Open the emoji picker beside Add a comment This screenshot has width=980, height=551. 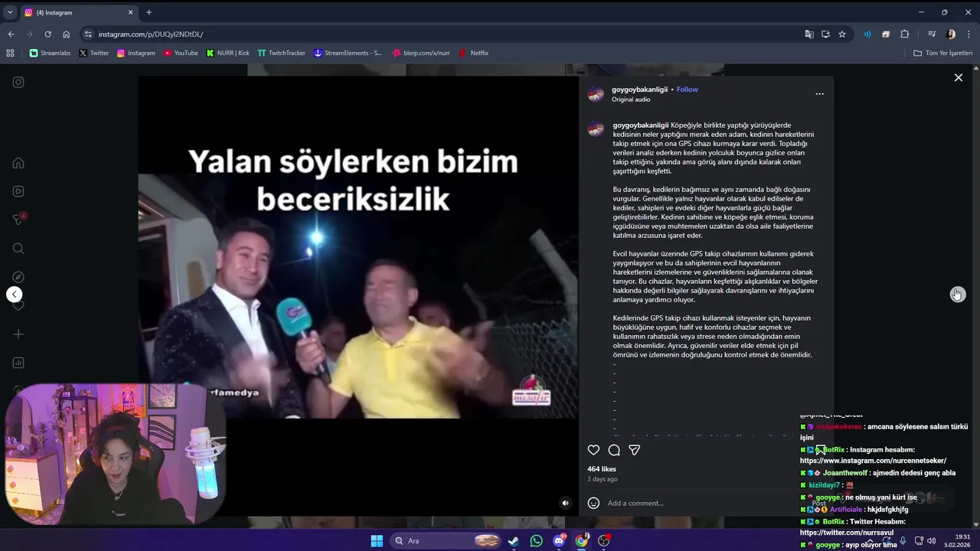(593, 503)
